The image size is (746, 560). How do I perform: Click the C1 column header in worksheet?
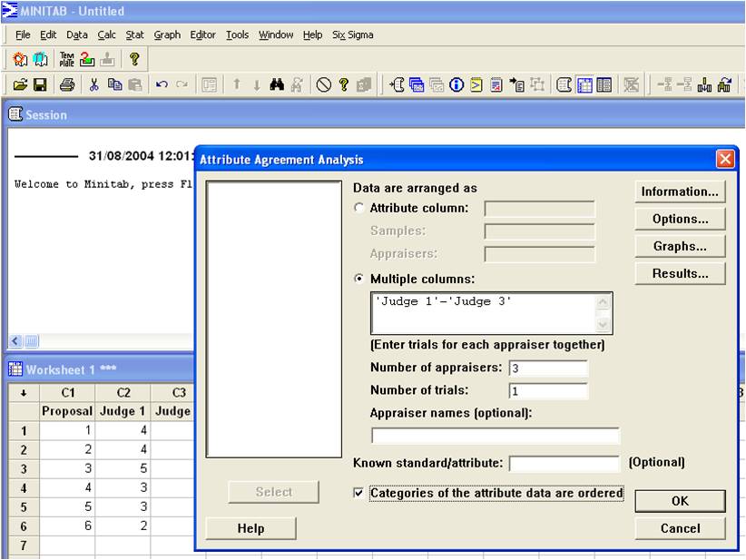click(67, 393)
